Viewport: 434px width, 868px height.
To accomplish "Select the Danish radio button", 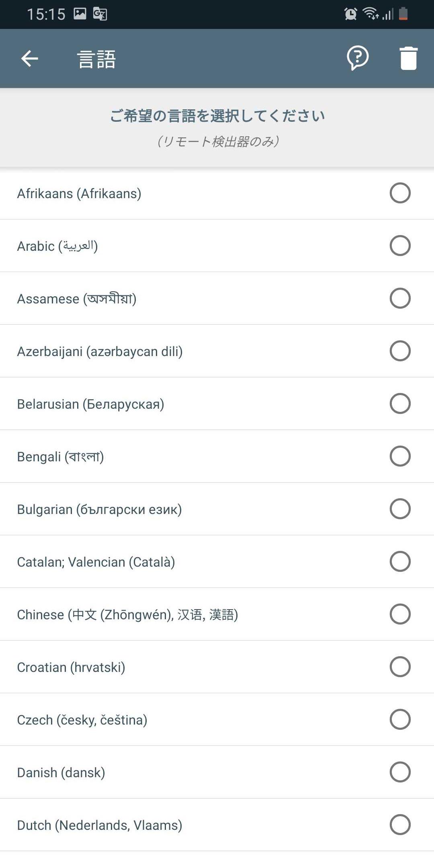I will (x=400, y=772).
